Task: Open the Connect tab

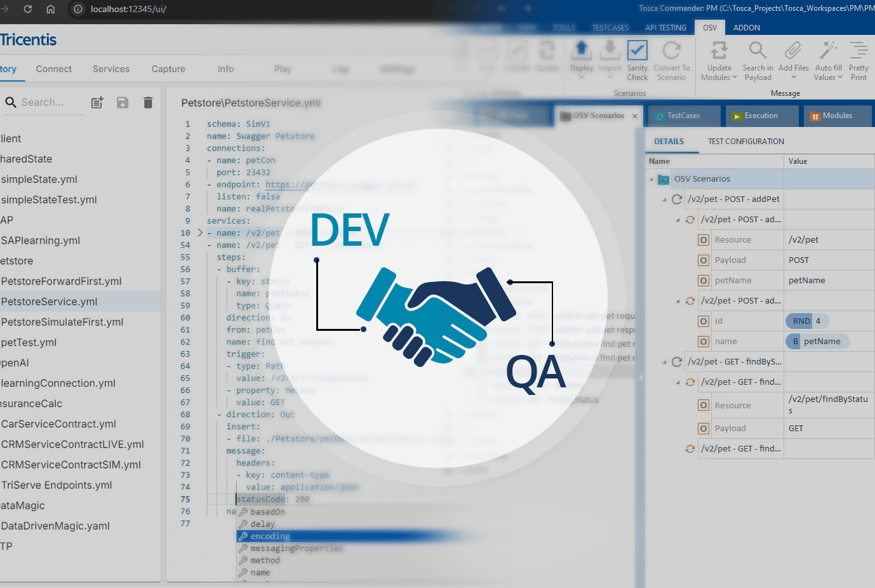Action: 54,69
